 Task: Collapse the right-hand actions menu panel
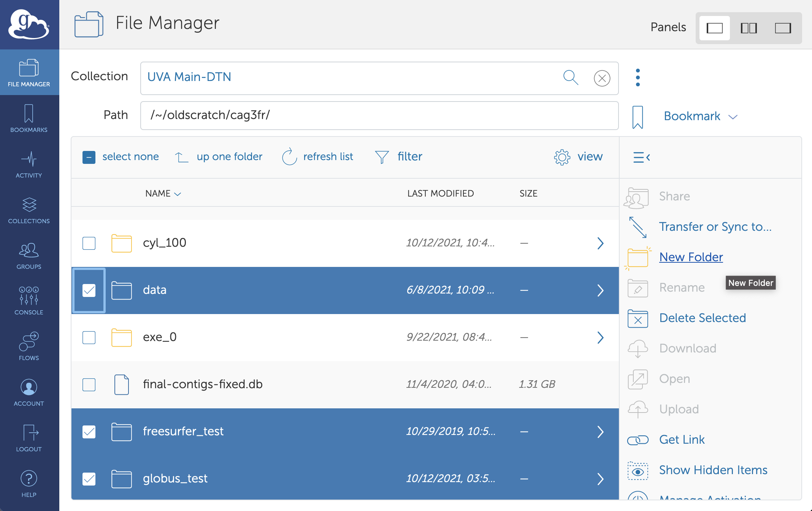pos(641,157)
